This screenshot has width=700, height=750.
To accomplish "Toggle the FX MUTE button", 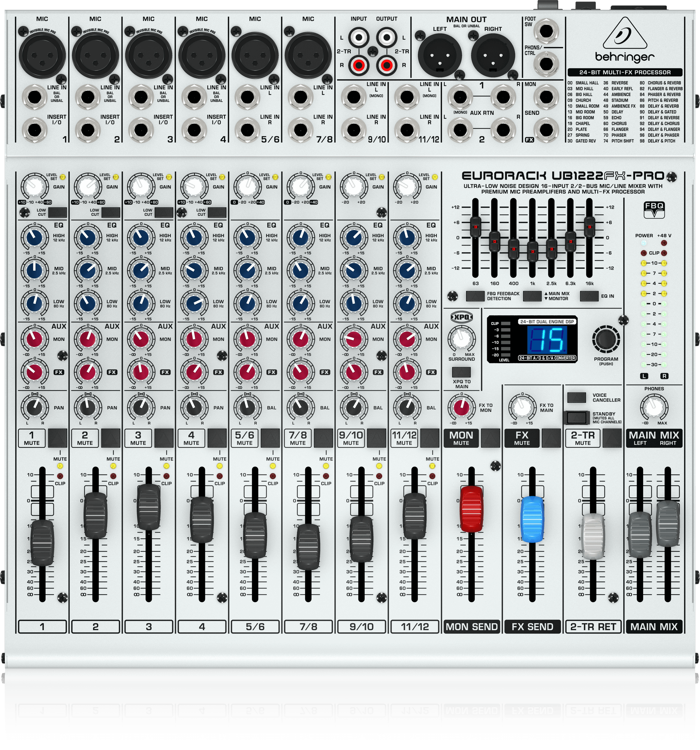I will click(x=552, y=438).
